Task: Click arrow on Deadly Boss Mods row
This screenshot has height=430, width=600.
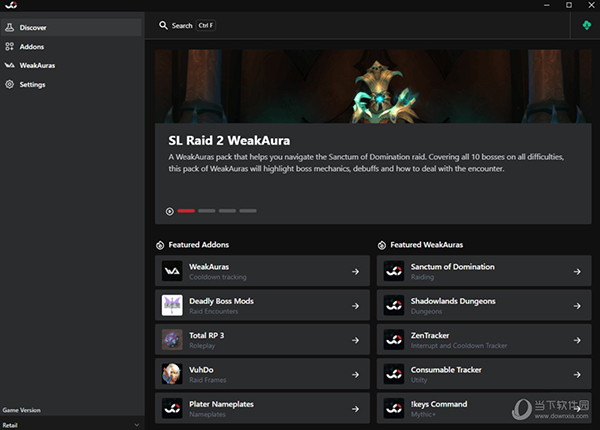Action: tap(355, 306)
